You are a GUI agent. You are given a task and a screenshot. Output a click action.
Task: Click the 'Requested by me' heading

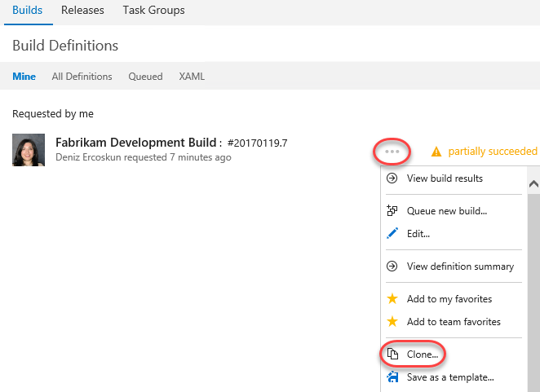point(53,113)
